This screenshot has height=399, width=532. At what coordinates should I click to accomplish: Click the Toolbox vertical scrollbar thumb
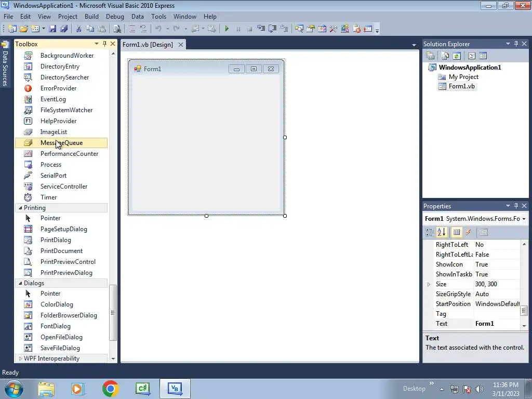click(113, 312)
